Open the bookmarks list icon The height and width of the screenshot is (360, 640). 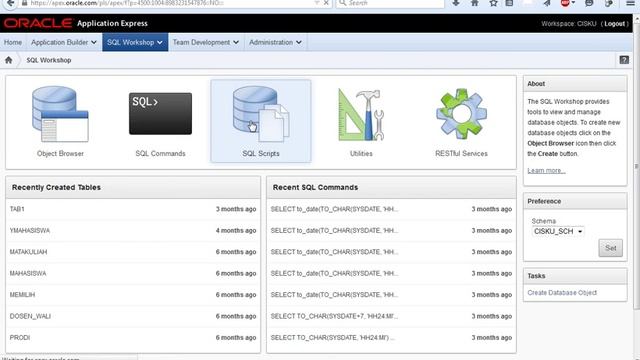pos(509,3)
